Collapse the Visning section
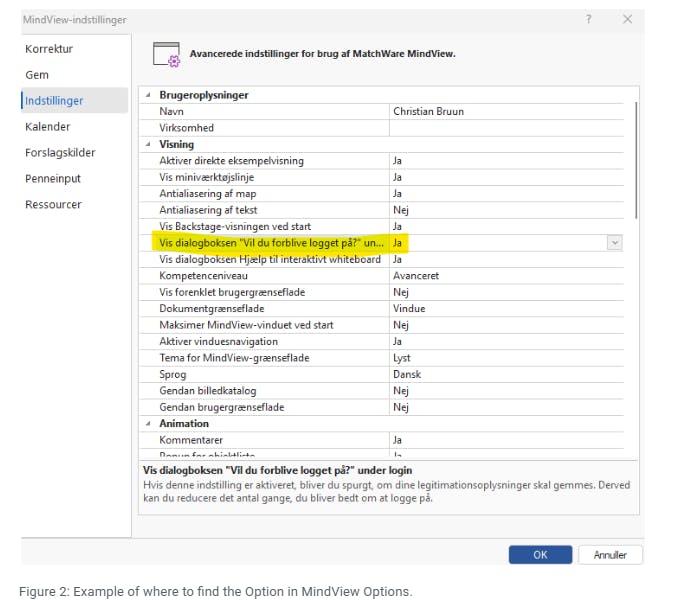The width and height of the screenshot is (679, 600). point(148,144)
